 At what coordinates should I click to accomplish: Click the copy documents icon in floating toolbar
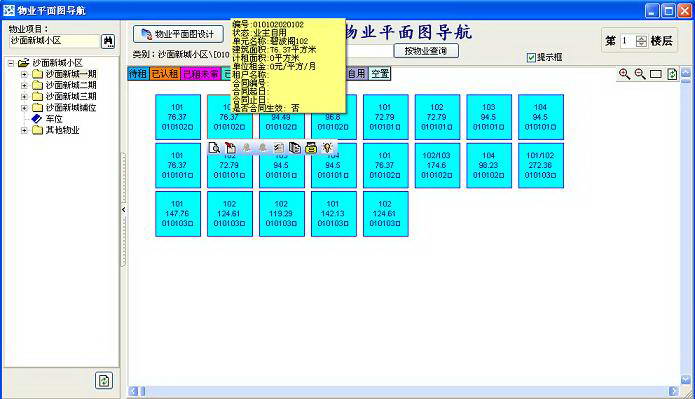point(295,148)
